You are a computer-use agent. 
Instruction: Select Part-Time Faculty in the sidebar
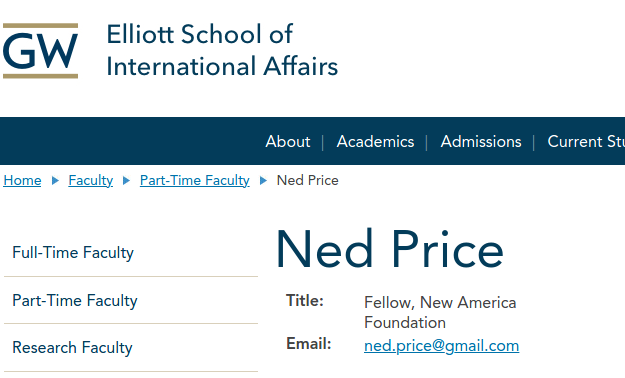coord(131,300)
